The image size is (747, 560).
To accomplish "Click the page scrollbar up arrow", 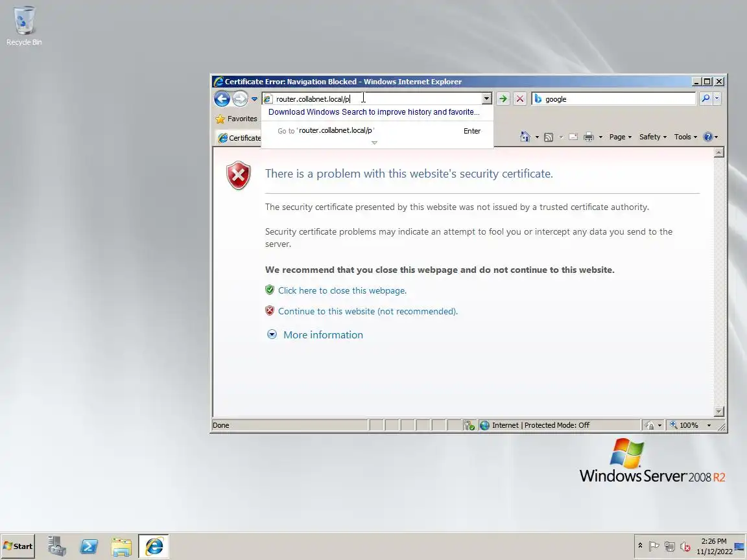I will [x=719, y=152].
